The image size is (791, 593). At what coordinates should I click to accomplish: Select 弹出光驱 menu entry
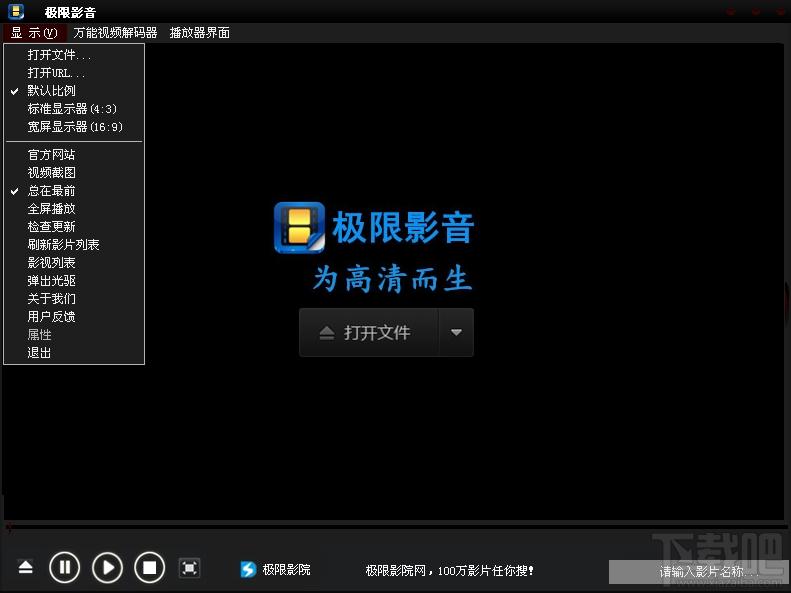(74, 281)
